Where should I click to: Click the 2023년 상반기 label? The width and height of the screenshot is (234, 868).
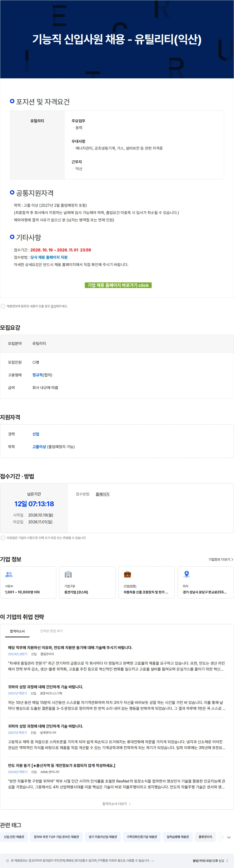[x=18, y=654]
